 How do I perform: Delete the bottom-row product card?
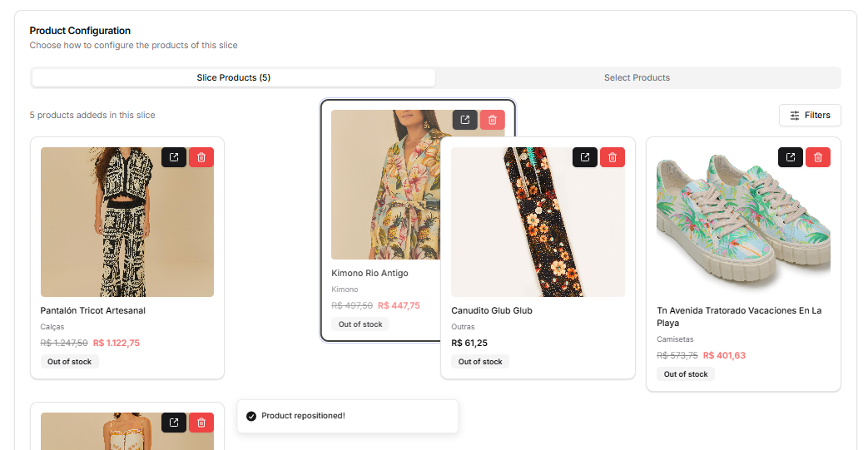pyautogui.click(x=201, y=423)
